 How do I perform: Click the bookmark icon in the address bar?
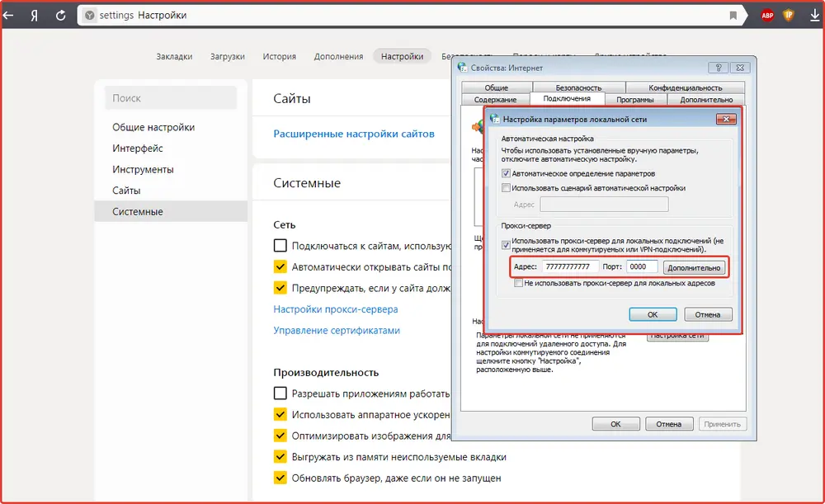(733, 16)
